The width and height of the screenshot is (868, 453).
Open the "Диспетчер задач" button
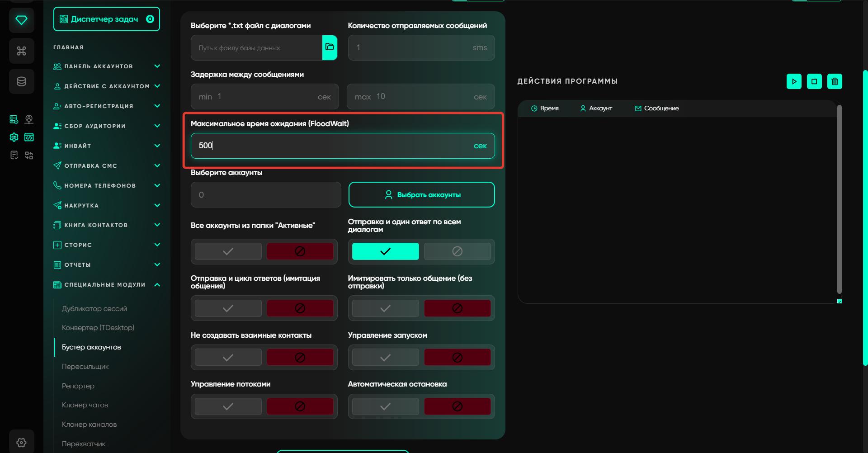[106, 19]
